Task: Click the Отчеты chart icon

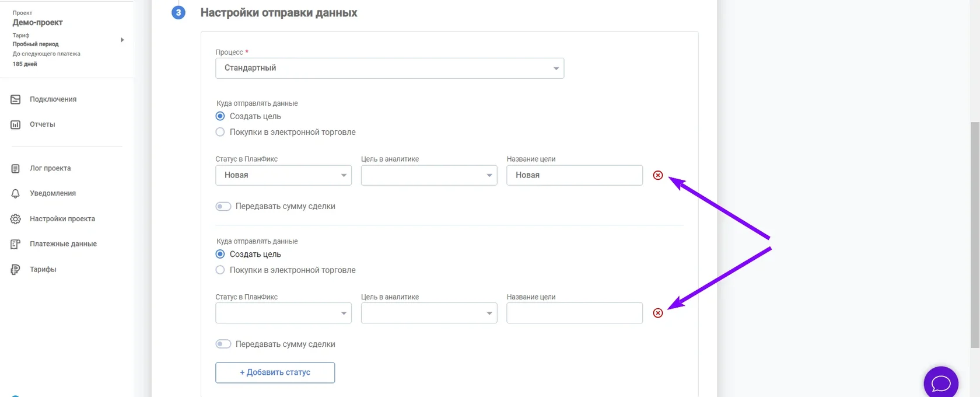Action: point(16,124)
